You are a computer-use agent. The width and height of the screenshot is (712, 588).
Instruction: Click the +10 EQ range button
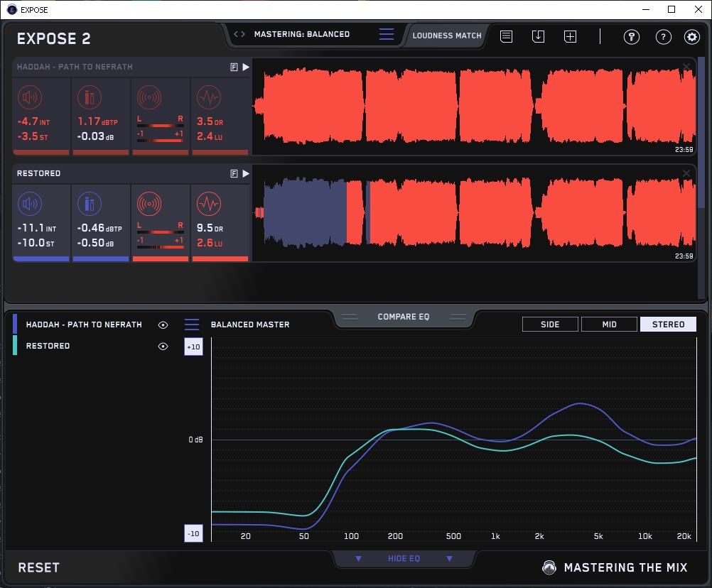(193, 347)
